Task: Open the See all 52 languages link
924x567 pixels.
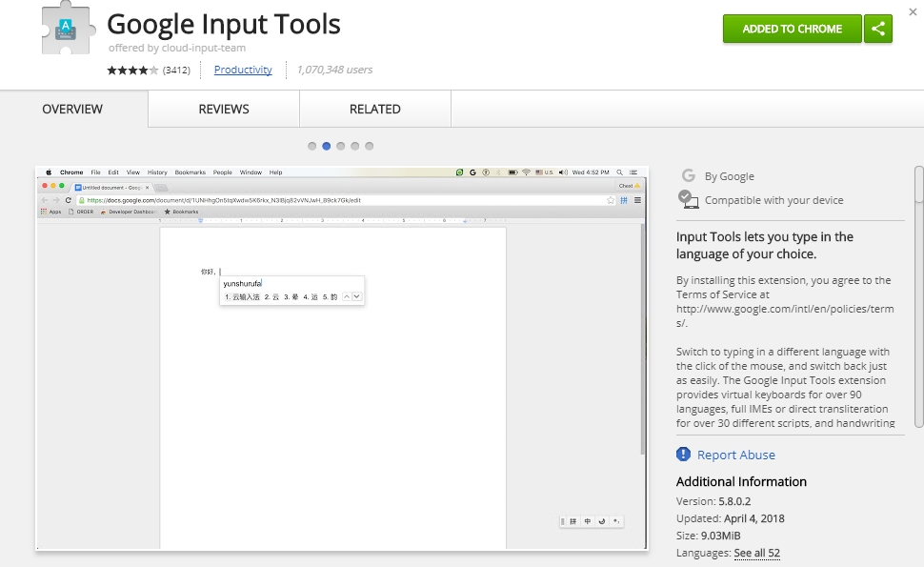Action: click(756, 553)
